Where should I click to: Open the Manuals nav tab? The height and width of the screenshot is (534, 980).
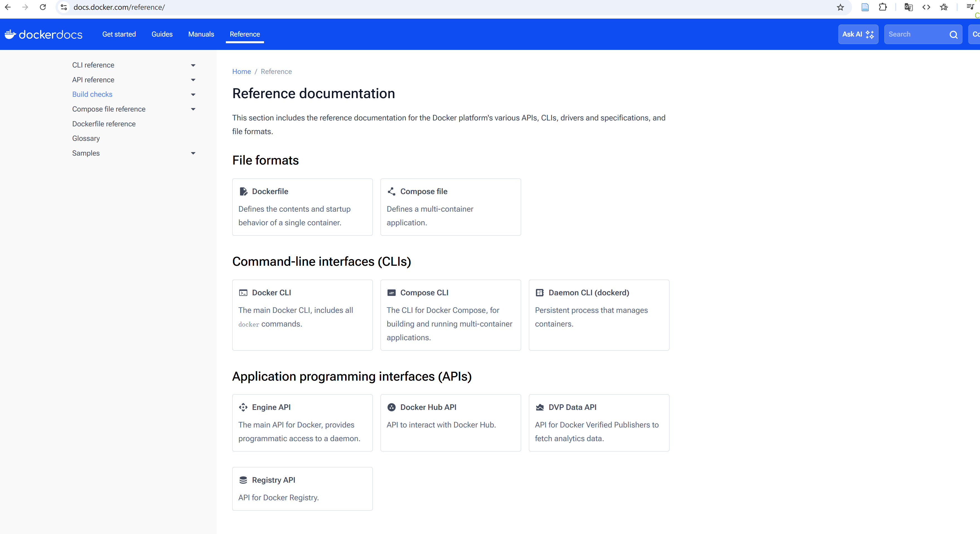coord(201,34)
